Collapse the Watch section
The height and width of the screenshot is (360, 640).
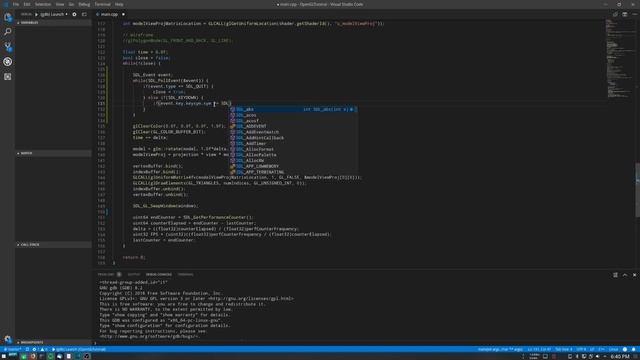53,153
